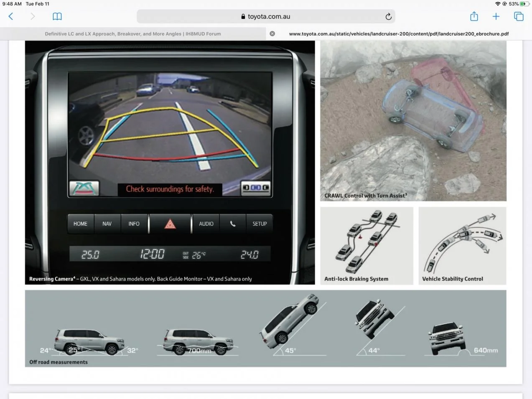Click the 24° departure angle label
Image resolution: width=532 pixels, height=399 pixels.
click(46, 351)
